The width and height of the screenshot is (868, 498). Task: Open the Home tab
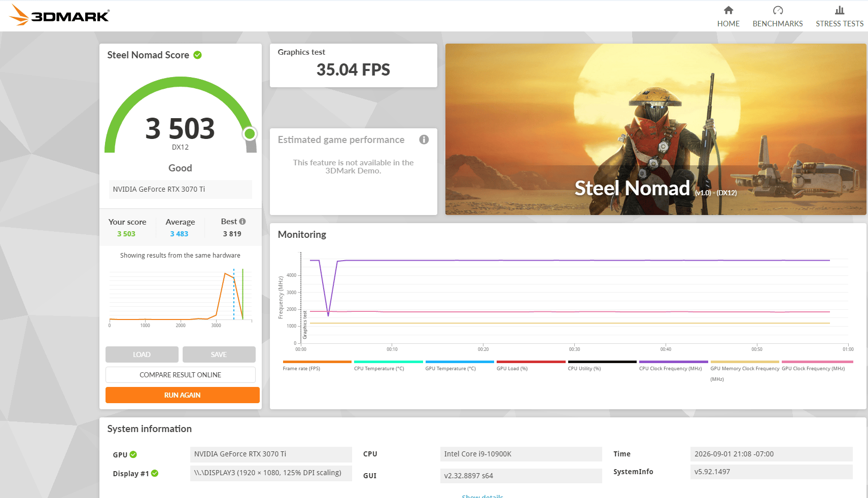[728, 16]
